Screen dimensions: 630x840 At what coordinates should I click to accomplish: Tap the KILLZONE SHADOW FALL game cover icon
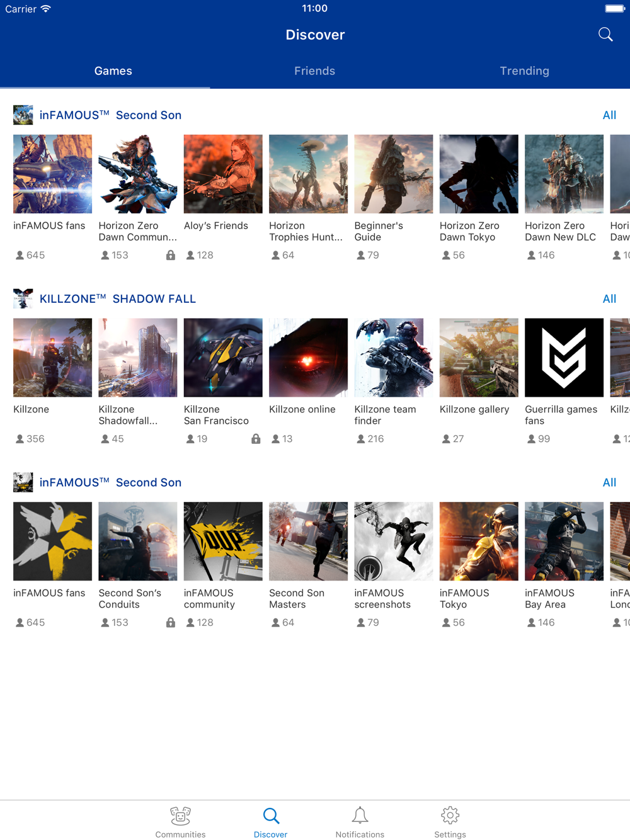pos(23,298)
